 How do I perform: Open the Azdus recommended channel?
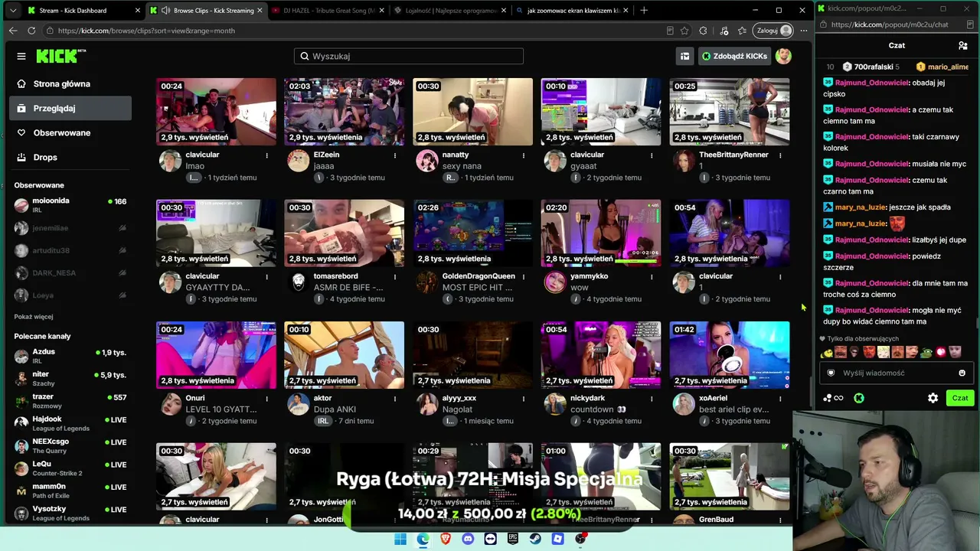[70, 356]
